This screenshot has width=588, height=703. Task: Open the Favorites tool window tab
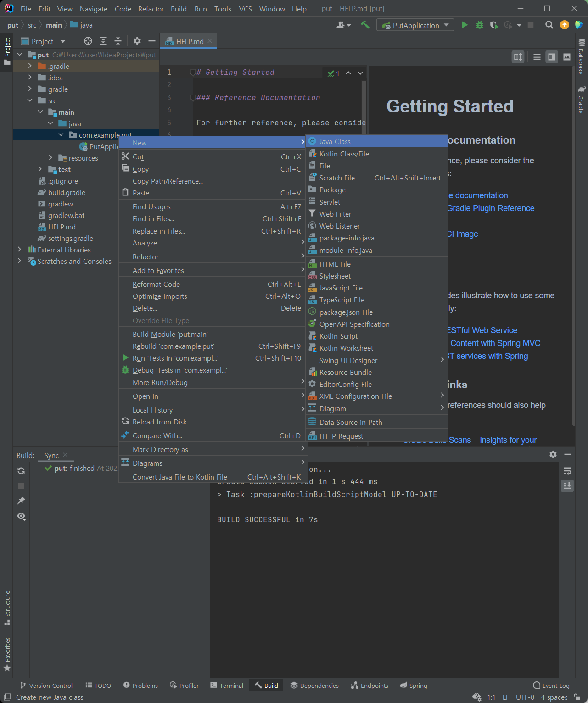tap(7, 654)
